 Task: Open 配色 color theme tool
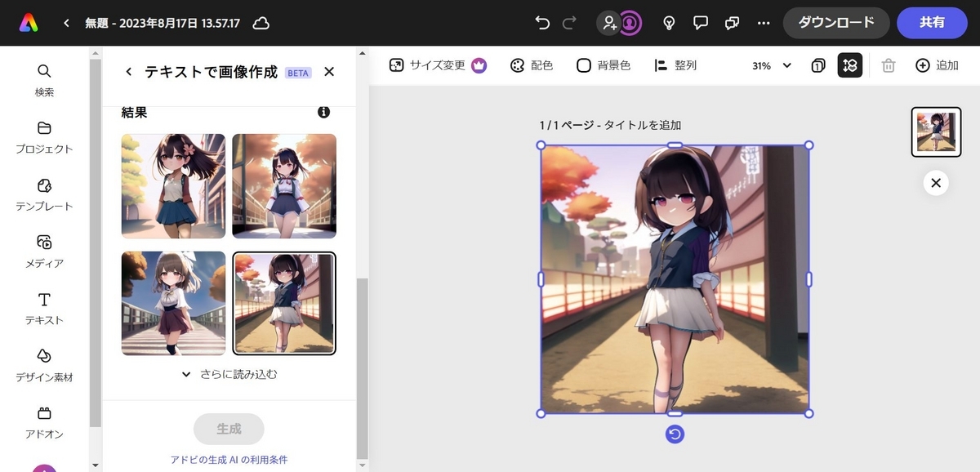(532, 65)
